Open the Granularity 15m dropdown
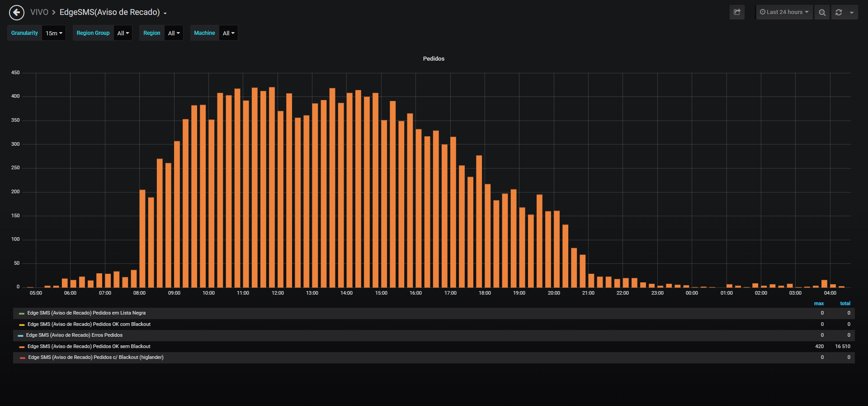This screenshot has height=406, width=868. (54, 33)
